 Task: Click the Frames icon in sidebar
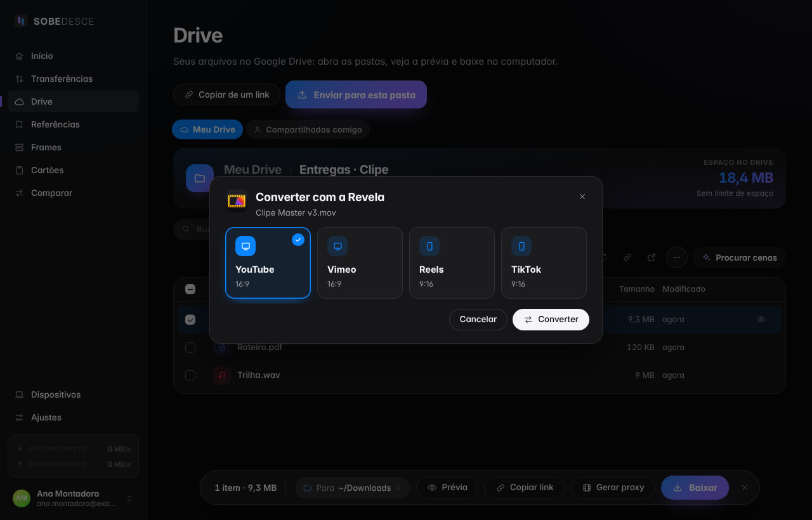[x=20, y=147]
